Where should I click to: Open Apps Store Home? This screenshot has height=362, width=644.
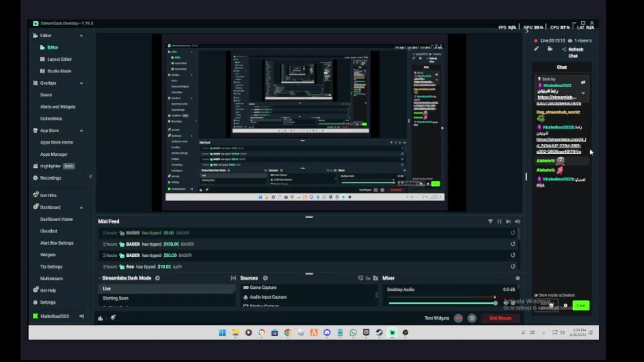click(56, 142)
